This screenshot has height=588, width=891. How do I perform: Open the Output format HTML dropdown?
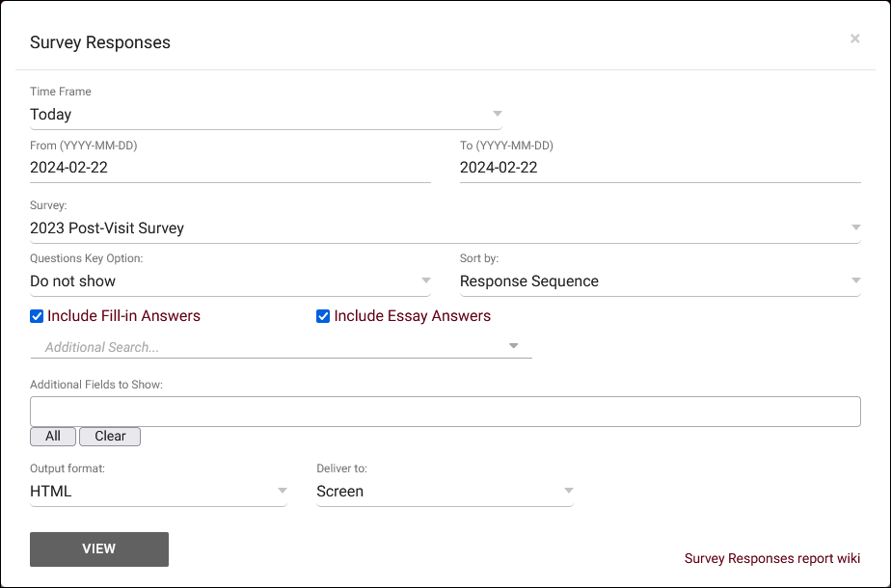tap(158, 492)
